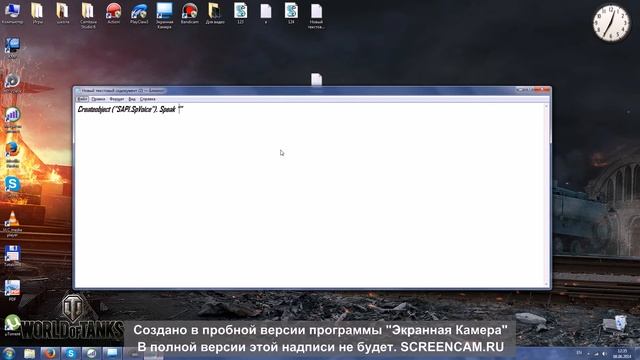Open the Camtasia Studio 8 desktop folder
Image resolution: width=640 pixels, height=360 pixels.
coord(88,16)
